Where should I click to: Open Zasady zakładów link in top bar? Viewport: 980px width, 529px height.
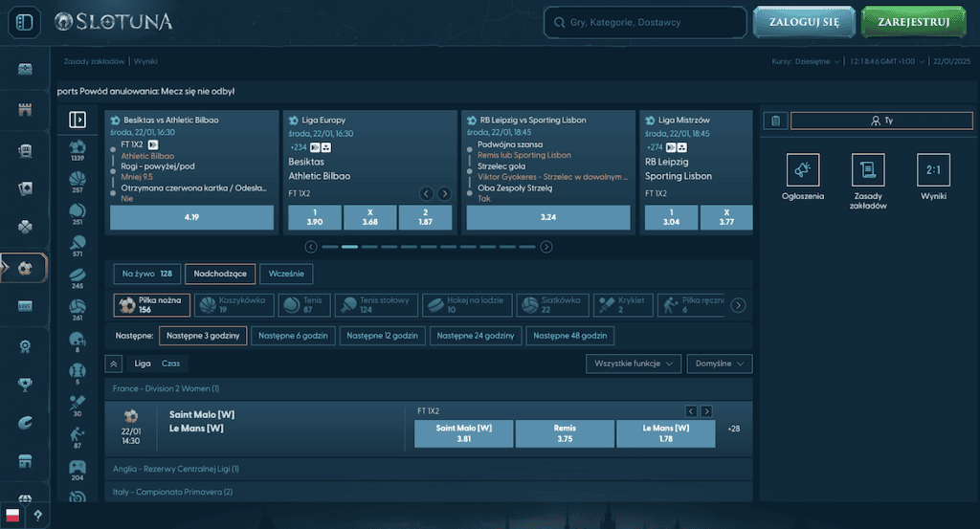click(x=94, y=61)
